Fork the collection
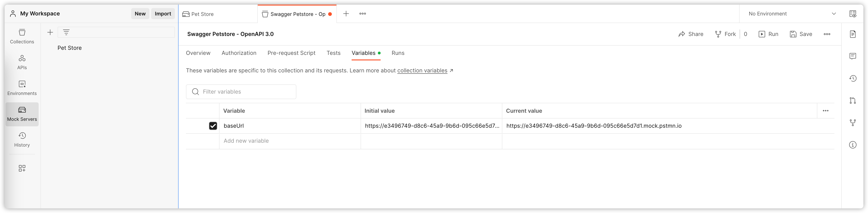Screen dimensions: 868x213 tap(725, 34)
